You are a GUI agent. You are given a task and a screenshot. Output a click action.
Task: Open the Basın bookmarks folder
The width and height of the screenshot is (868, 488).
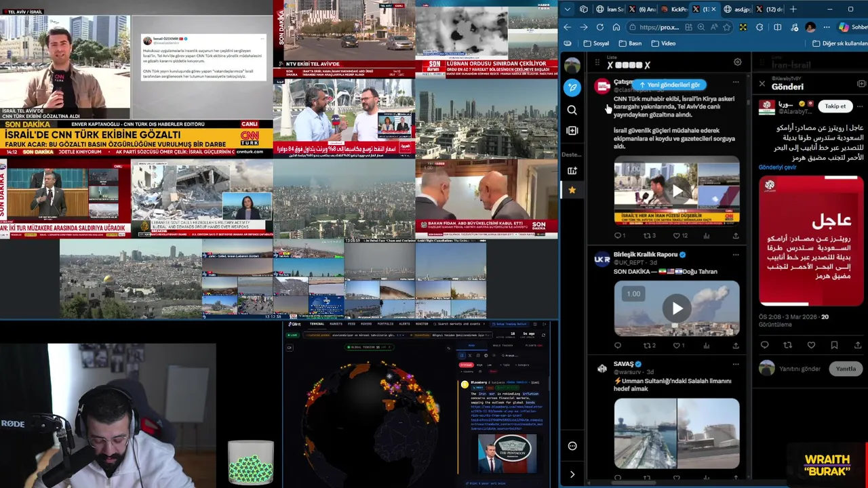click(630, 43)
